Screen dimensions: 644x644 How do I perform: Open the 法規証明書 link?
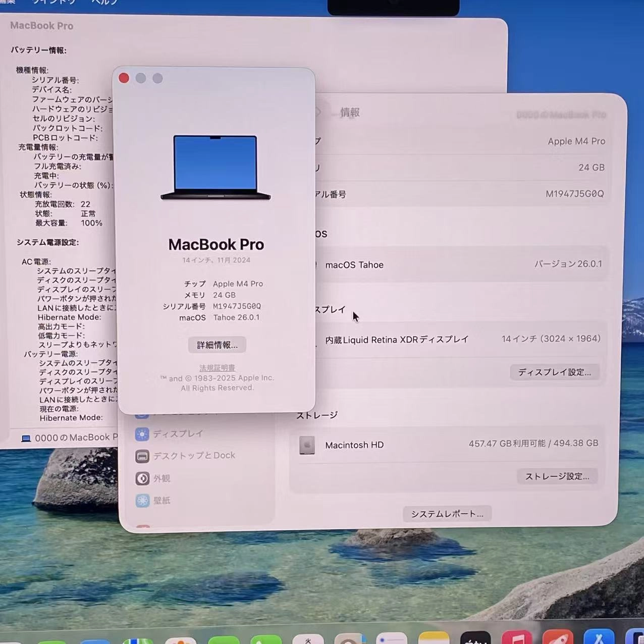click(217, 368)
